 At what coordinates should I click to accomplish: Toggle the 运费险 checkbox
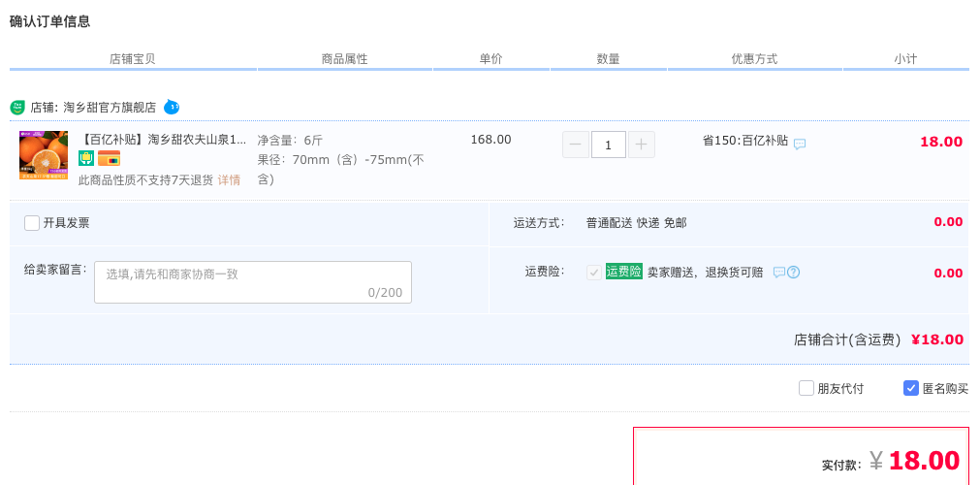click(594, 273)
